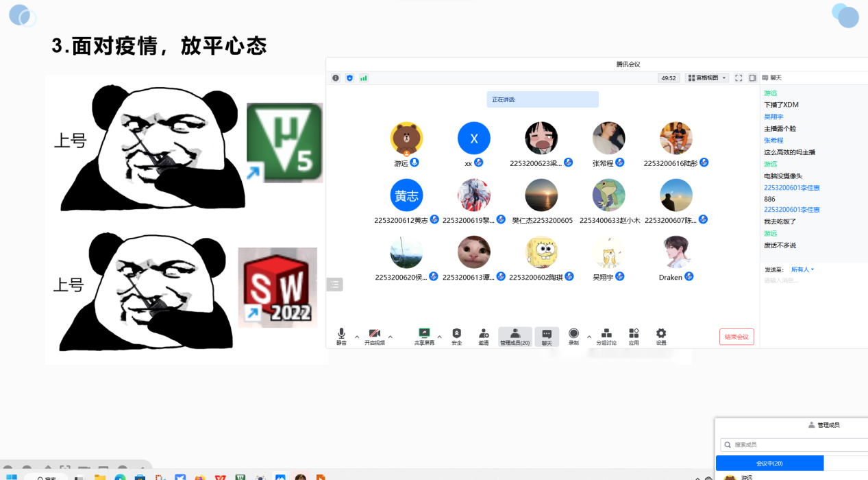
Task: Expand the arrow next to 静音
Action: click(357, 337)
